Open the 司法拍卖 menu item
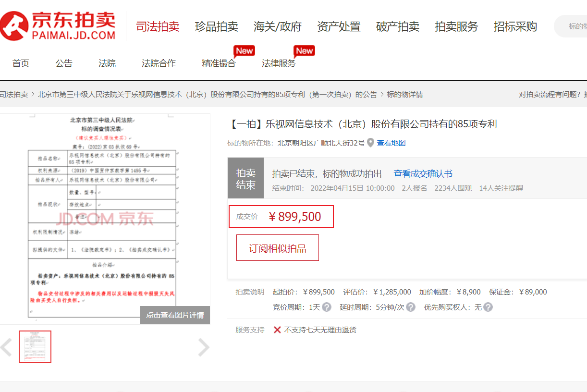Screen dimensions: 587x392 157,26
